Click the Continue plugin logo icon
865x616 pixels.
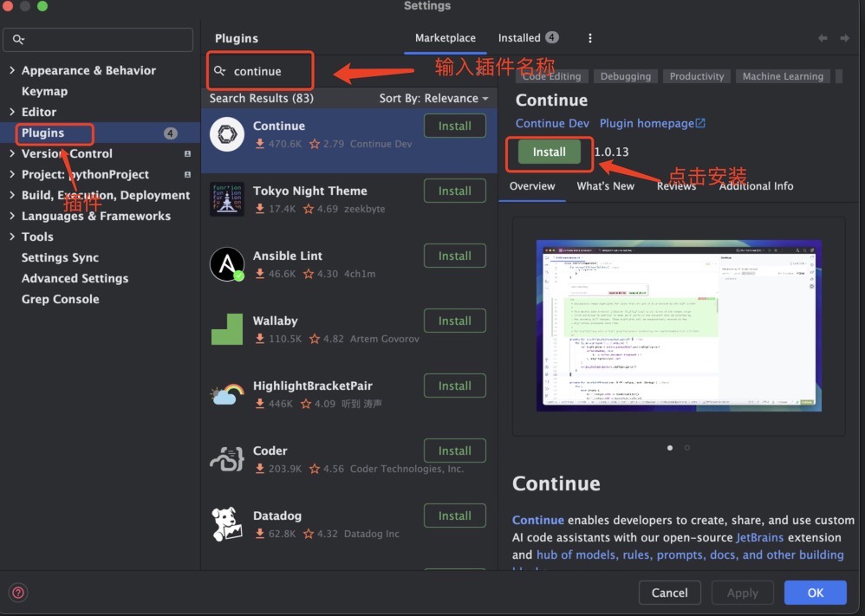[x=227, y=134]
